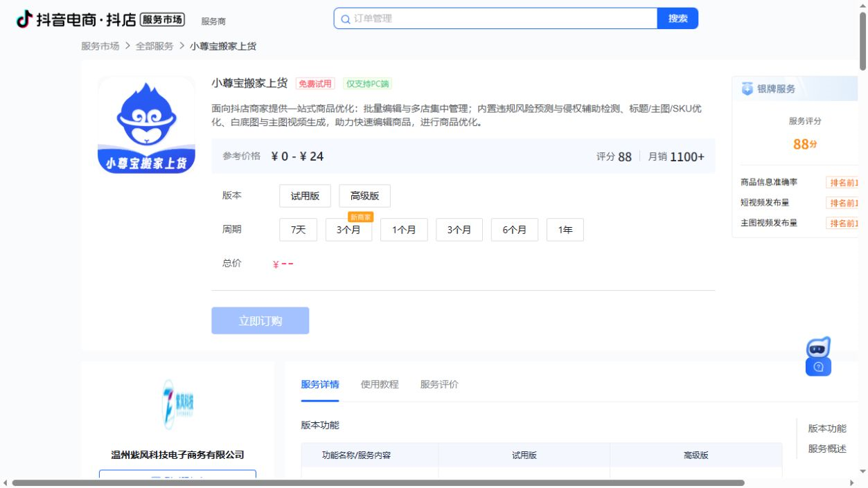The height and width of the screenshot is (488, 868).
Task: Switch to 服务评价 tab
Action: pyautogui.click(x=439, y=384)
